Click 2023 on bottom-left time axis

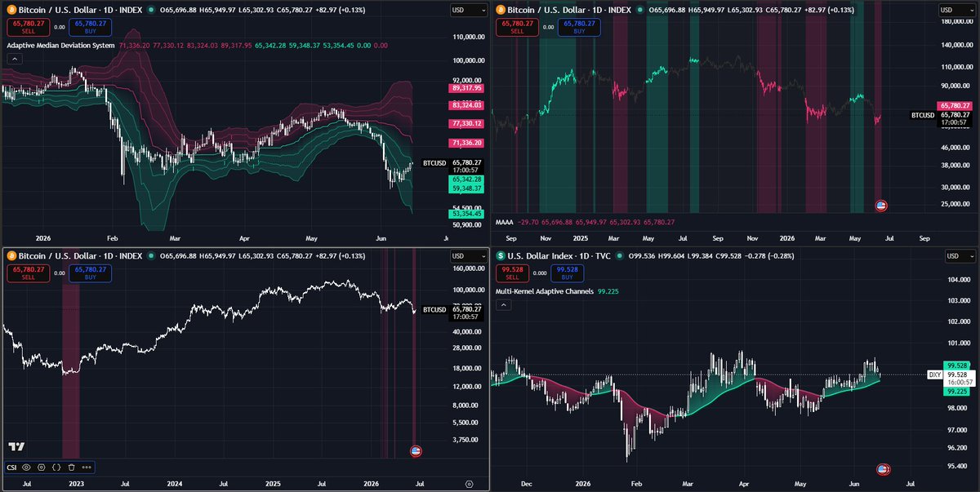[x=77, y=483]
